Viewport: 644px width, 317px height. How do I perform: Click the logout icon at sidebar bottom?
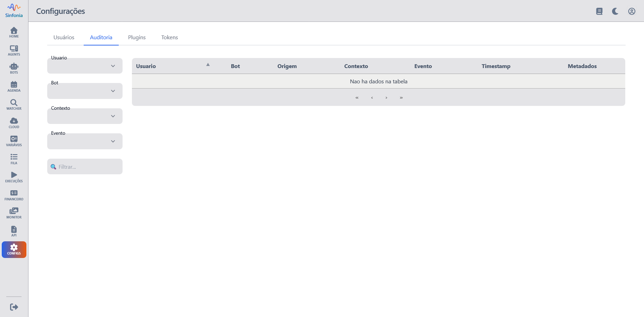[x=14, y=307]
